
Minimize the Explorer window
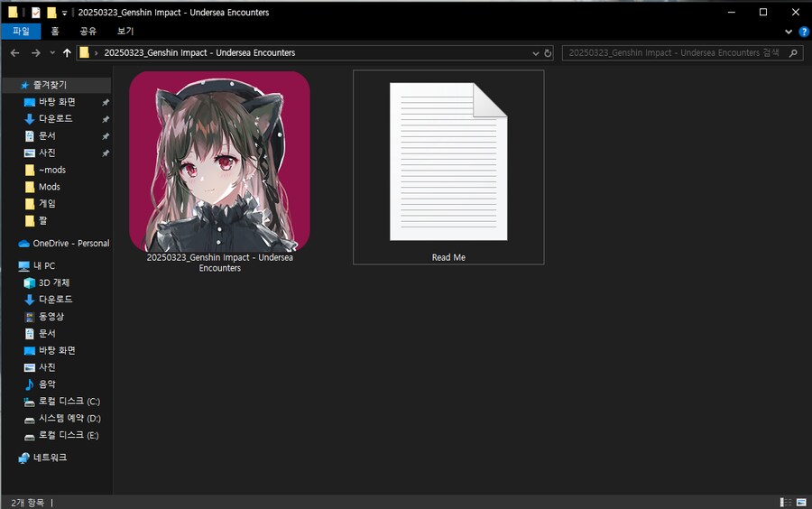731,13
